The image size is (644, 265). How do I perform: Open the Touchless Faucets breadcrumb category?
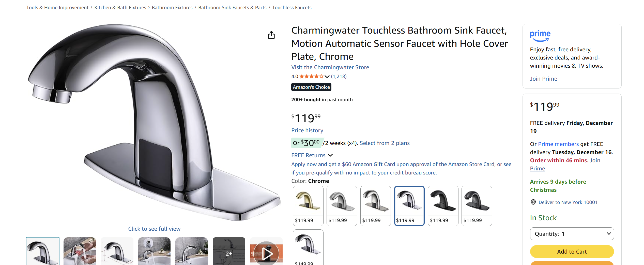(292, 7)
